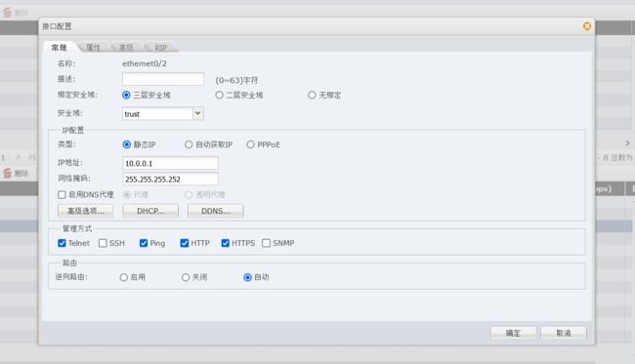This screenshot has width=635, height=364.
Task: Uncheck the Telnet management checkbox
Action: coord(62,243)
